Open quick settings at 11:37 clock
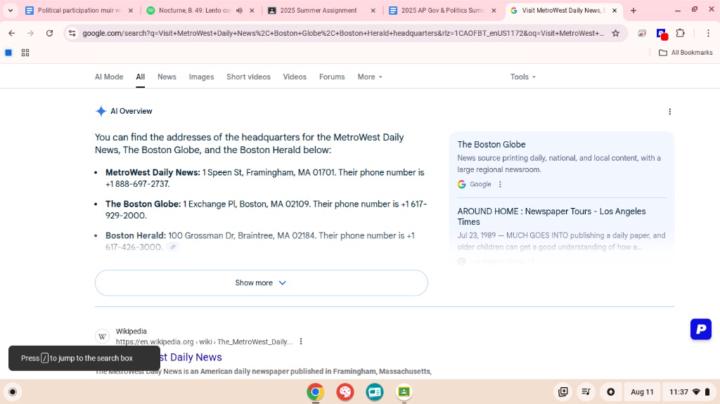The width and height of the screenshot is (720, 404). point(689,392)
